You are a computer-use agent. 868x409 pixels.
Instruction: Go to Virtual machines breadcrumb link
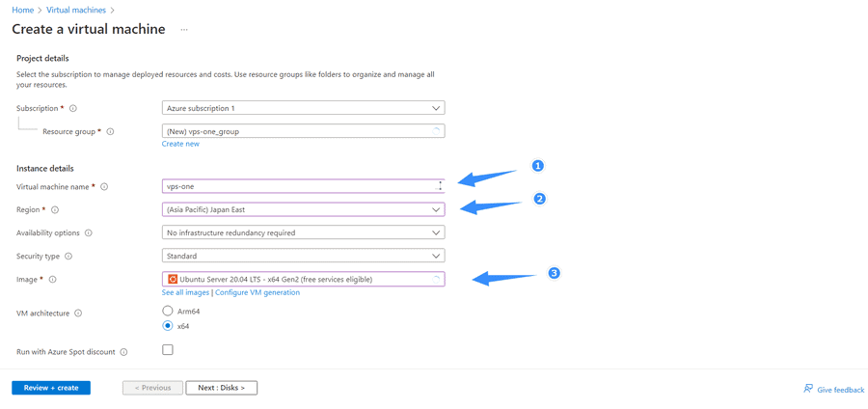pyautogui.click(x=76, y=10)
